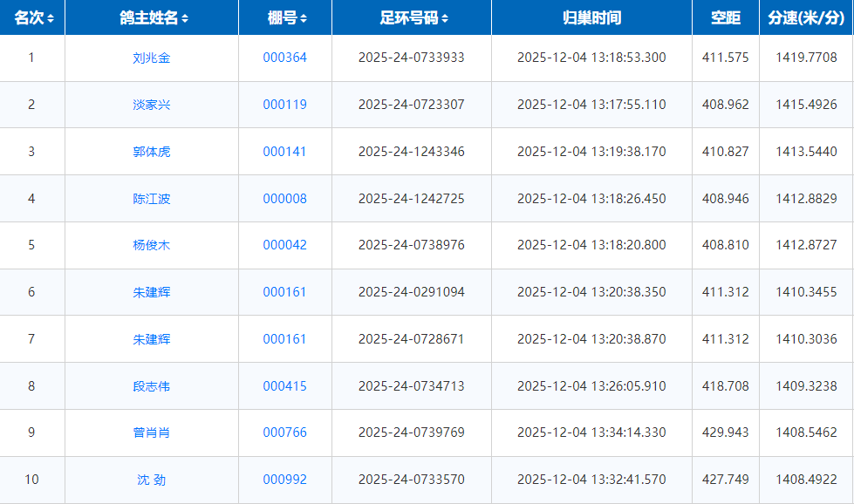Open loft number 000119
This screenshot has width=854, height=504.
[284, 105]
